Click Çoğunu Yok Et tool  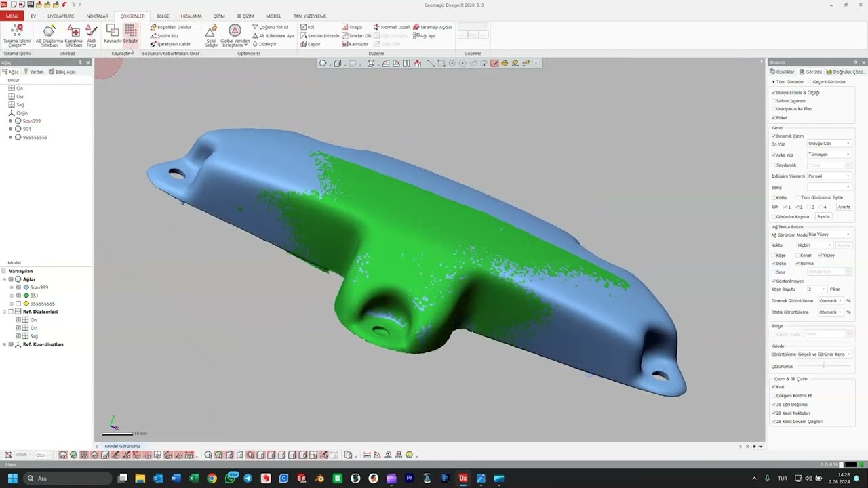coord(270,27)
